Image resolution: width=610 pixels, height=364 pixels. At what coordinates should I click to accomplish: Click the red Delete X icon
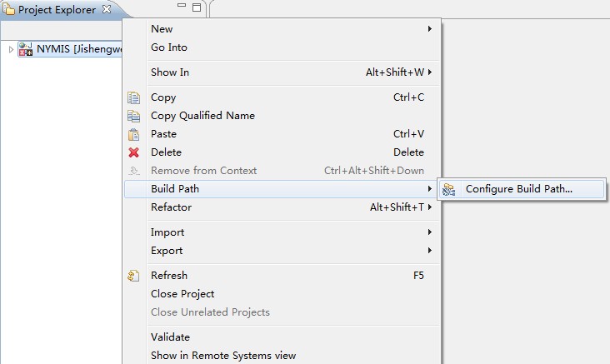click(x=133, y=152)
